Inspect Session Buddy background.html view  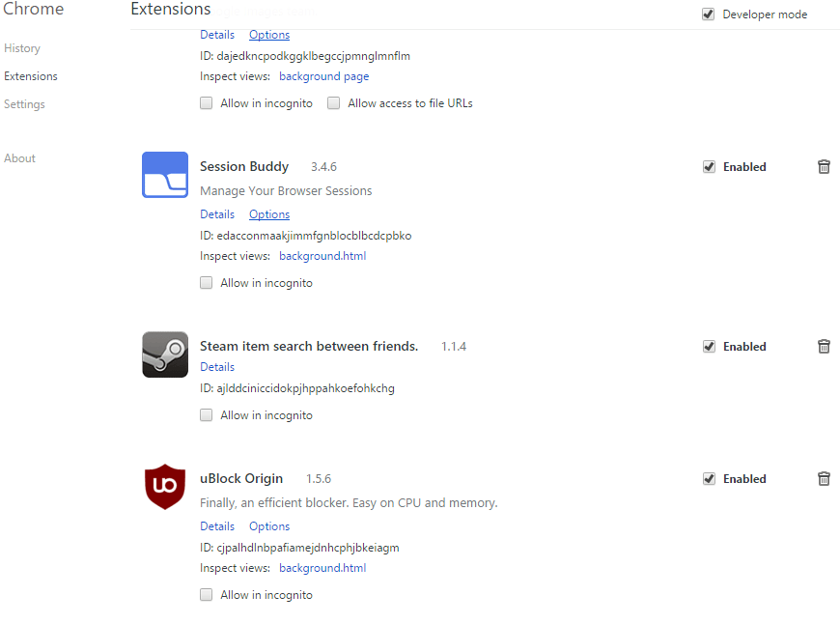coord(322,256)
